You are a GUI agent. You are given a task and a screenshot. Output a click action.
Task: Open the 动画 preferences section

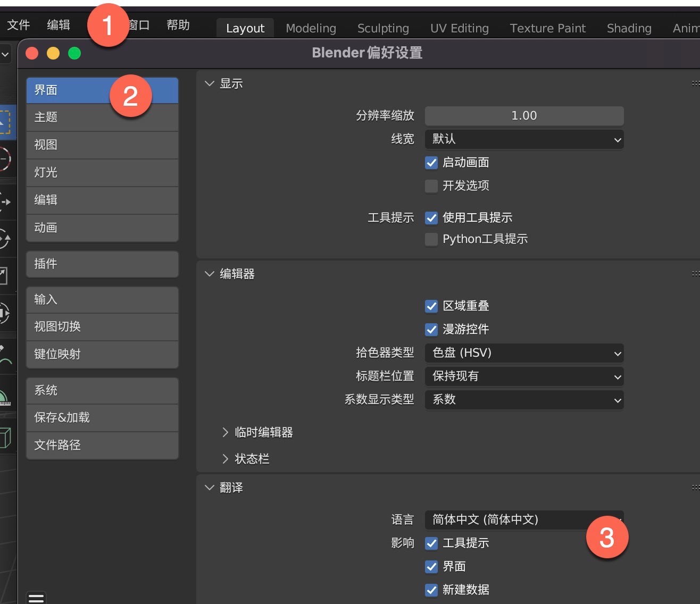102,228
